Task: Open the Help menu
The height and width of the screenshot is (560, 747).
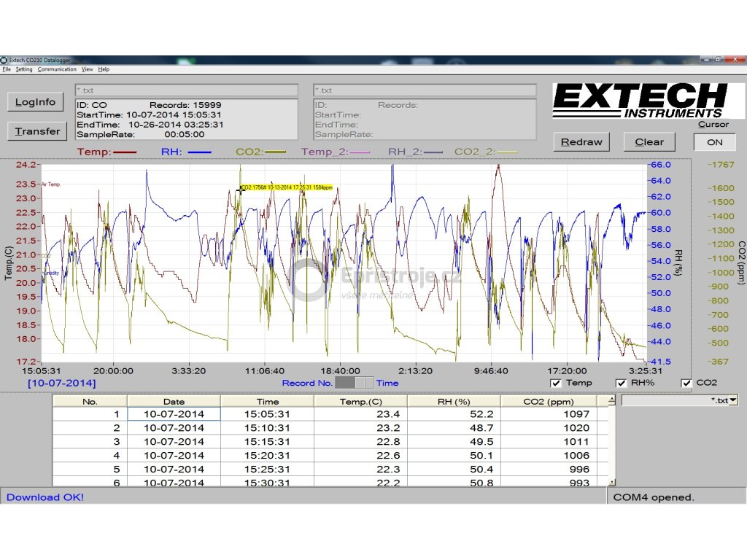Action: pyautogui.click(x=104, y=69)
